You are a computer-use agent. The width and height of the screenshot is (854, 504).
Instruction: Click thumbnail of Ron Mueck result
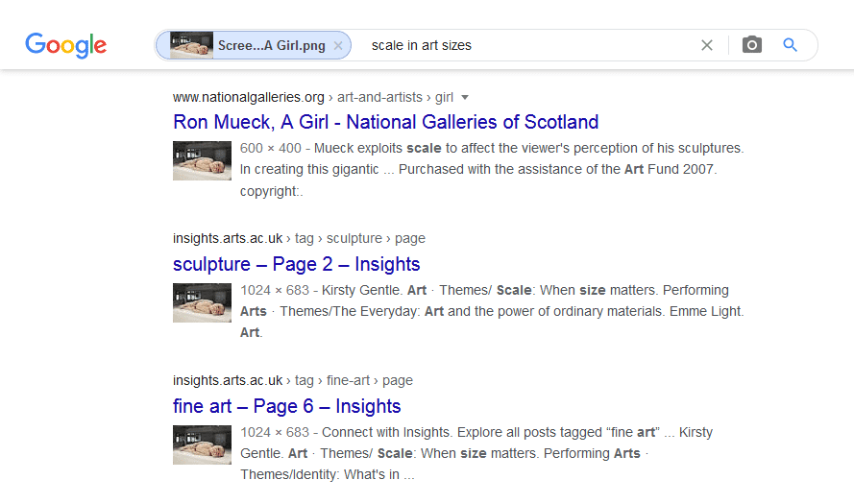[202, 160]
